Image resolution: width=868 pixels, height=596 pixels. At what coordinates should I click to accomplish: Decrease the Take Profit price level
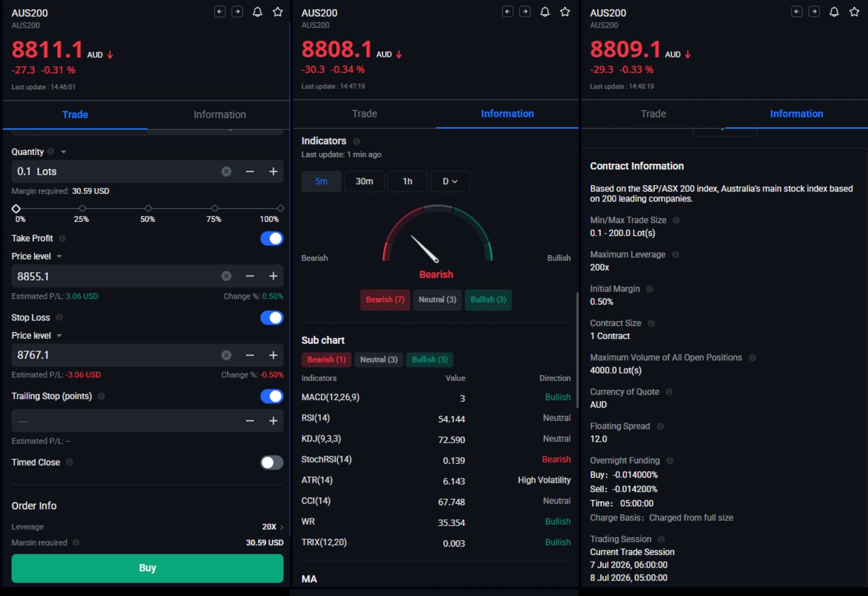point(250,276)
